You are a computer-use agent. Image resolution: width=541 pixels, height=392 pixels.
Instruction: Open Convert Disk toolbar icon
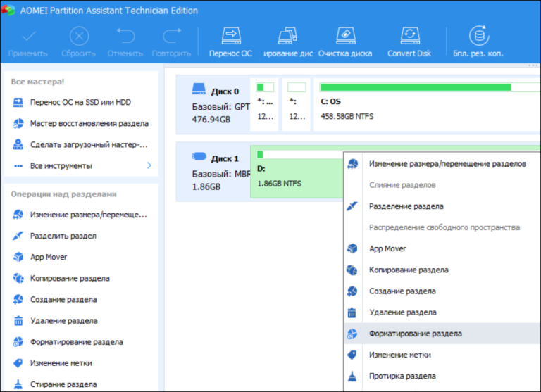[x=410, y=35]
